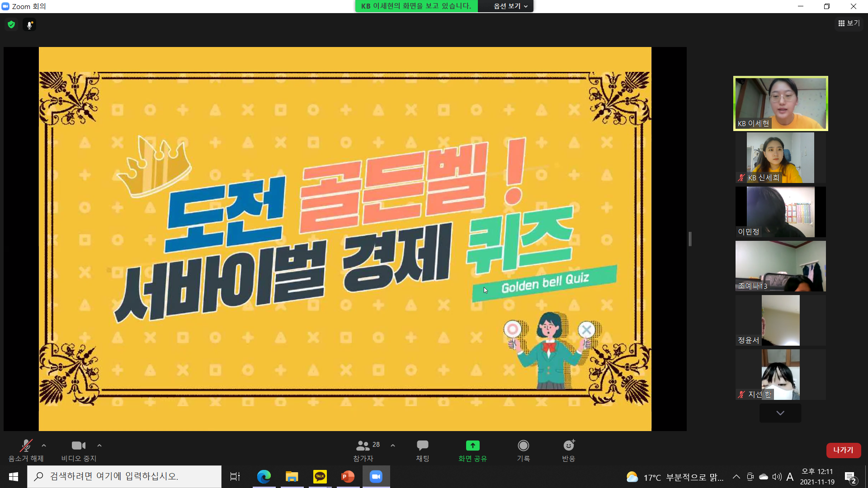The image size is (868, 488).
Task: Select the 이민정 video thumbnail
Action: tap(780, 212)
